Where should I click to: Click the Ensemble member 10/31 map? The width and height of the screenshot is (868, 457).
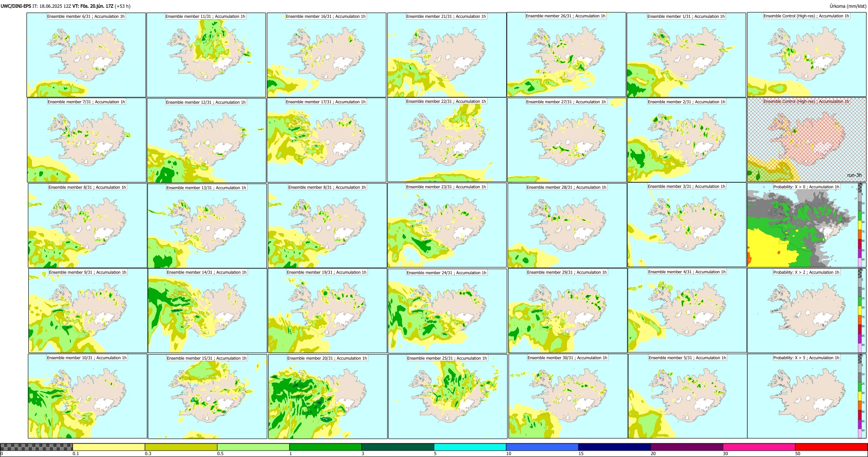[88, 396]
